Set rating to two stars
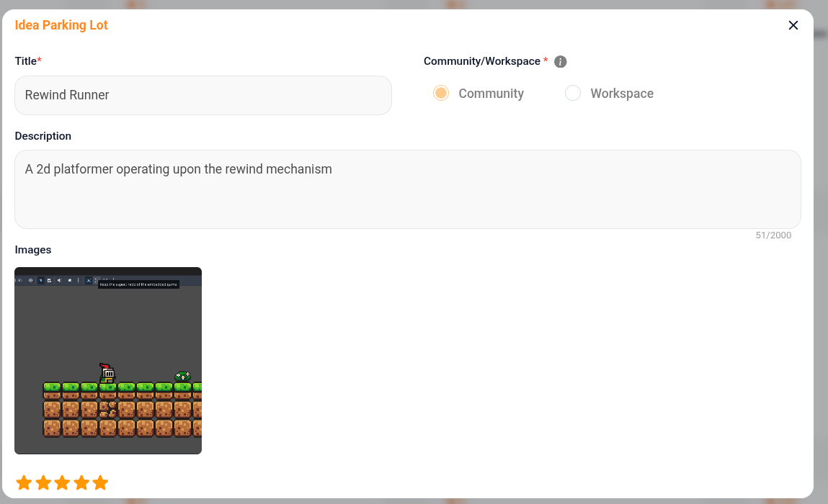828x504 pixels. click(x=43, y=482)
